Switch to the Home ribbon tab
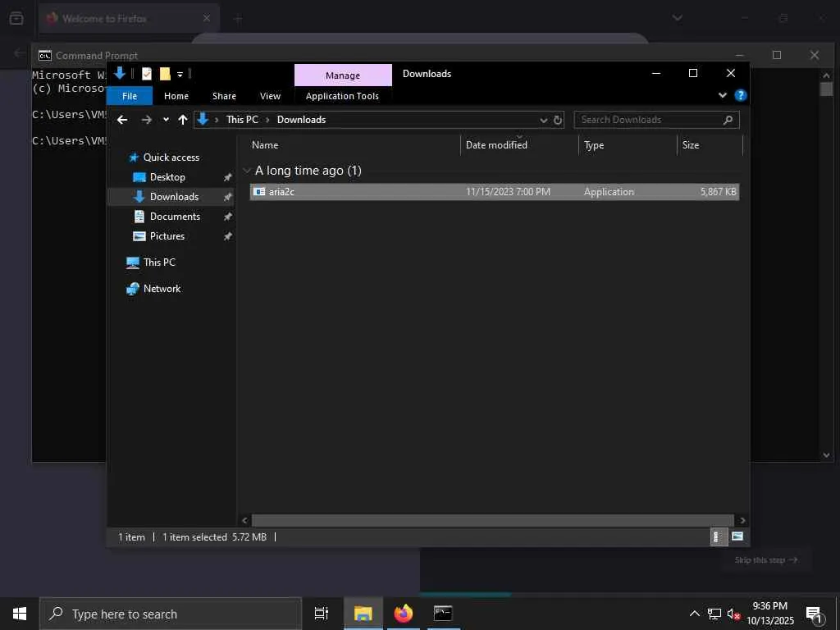This screenshot has width=840, height=630. [x=176, y=96]
